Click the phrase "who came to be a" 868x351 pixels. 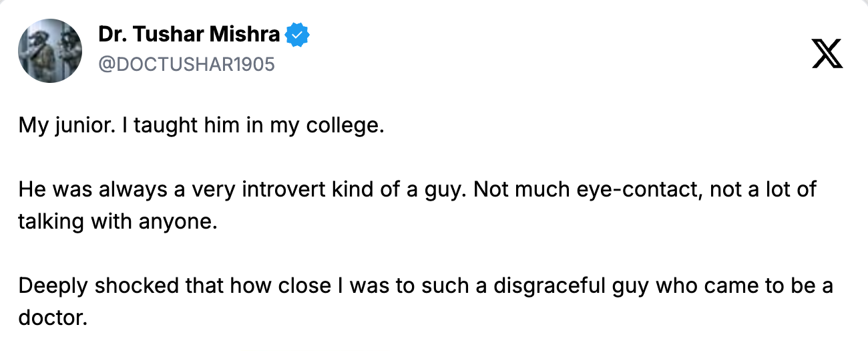click(744, 286)
